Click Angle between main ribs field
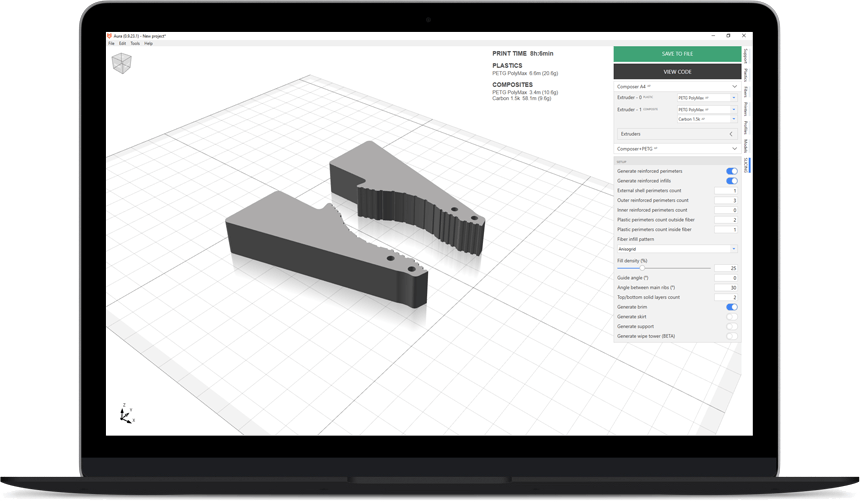860x504 pixels. 726,287
